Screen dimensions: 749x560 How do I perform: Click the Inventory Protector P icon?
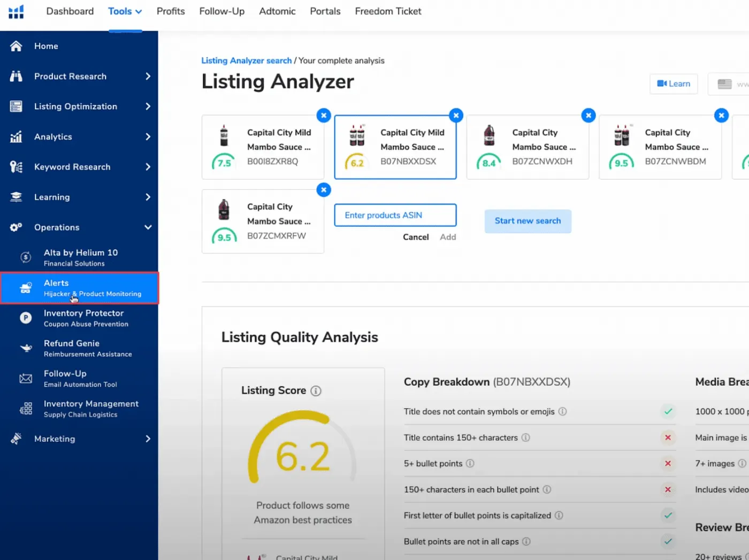pos(26,318)
